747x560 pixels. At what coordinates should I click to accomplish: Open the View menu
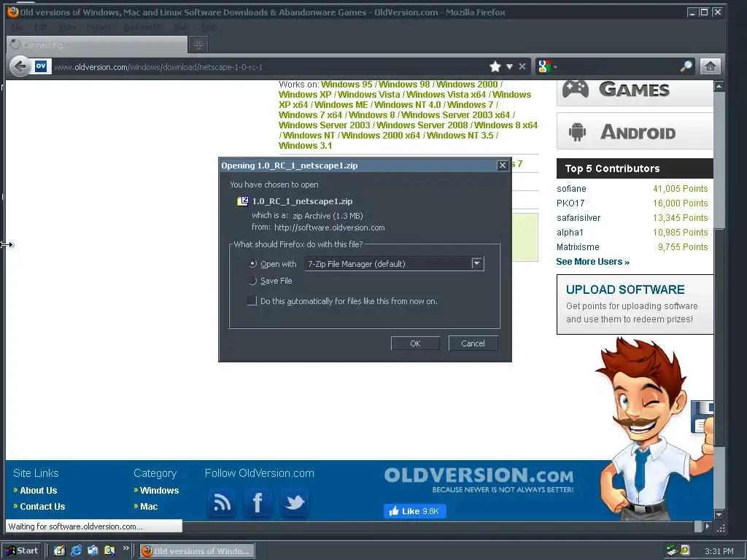[67, 27]
